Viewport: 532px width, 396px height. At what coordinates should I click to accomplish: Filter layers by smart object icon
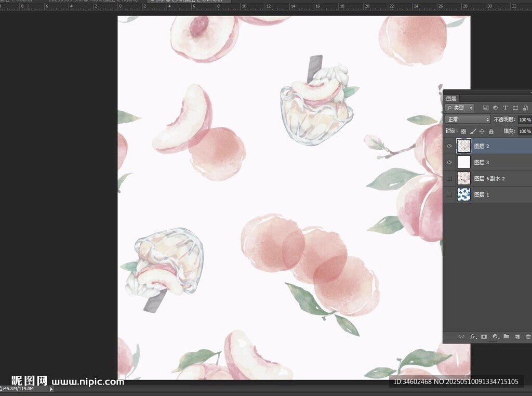pyautogui.click(x=526, y=108)
